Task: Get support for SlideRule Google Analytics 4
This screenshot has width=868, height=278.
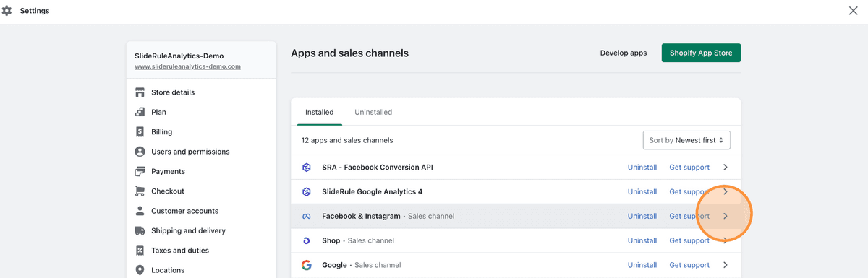Action: click(689, 192)
